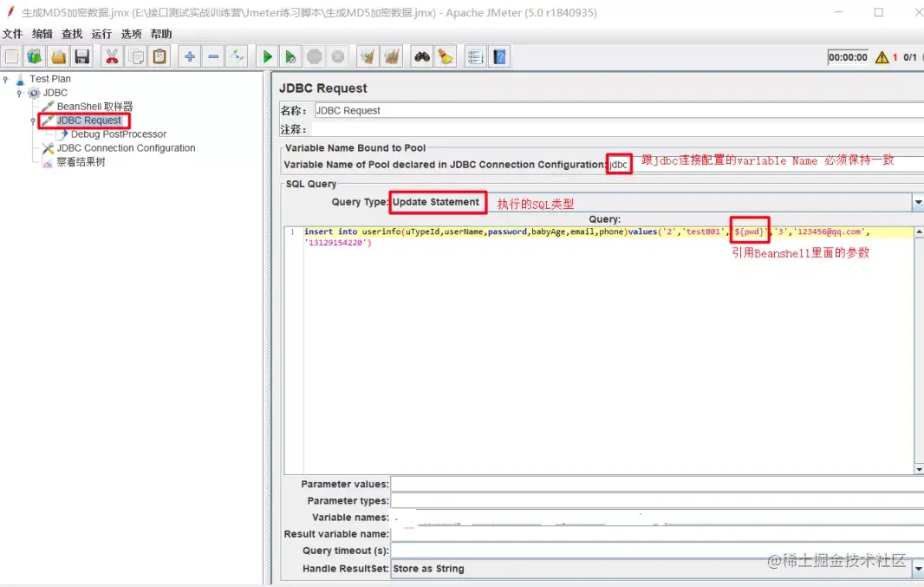Open the 文件 menu

coord(12,34)
